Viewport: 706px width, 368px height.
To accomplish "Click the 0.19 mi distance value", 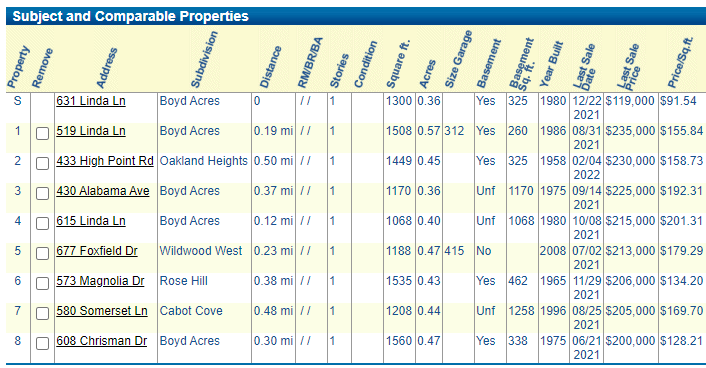I will click(x=273, y=131).
